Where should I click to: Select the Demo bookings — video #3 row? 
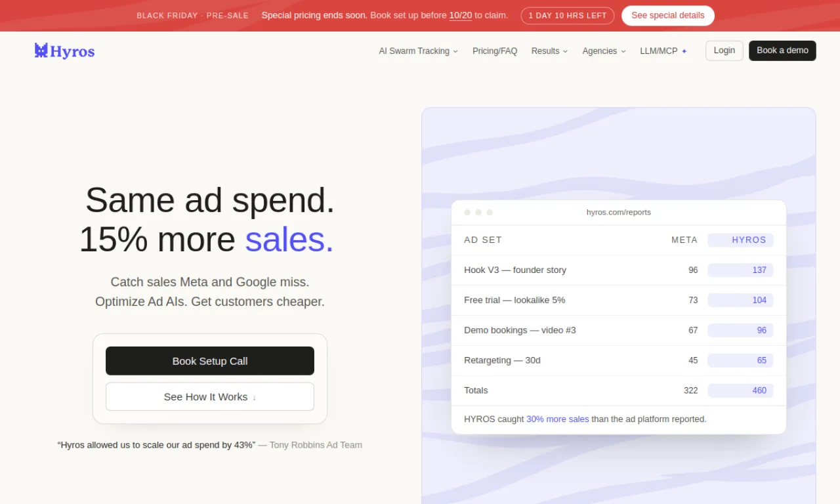pyautogui.click(x=619, y=330)
